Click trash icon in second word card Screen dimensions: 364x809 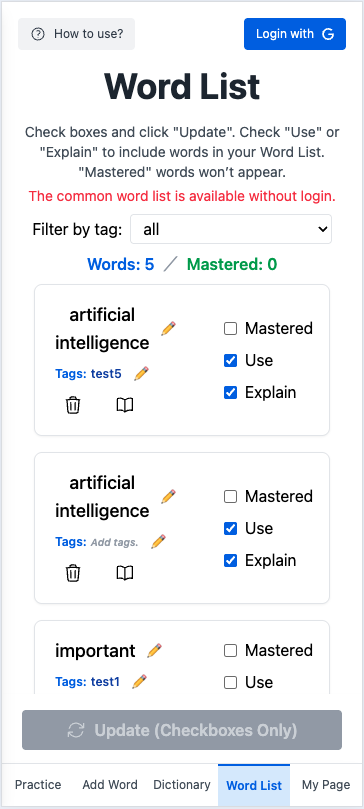73,573
